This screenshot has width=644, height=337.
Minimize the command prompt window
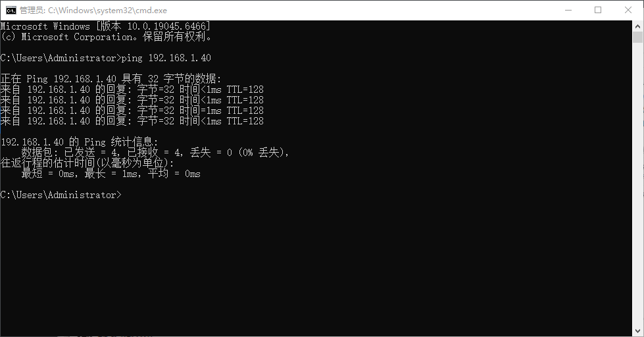coord(568,11)
